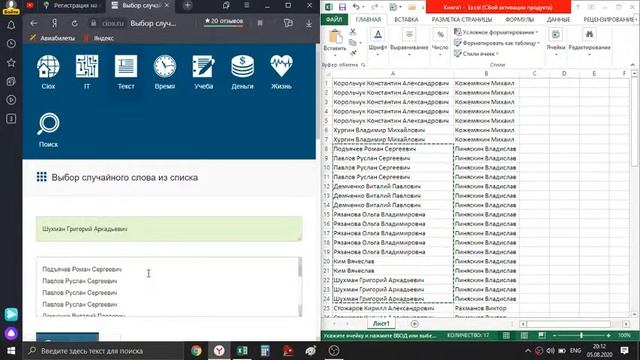Add a new sheet with plus icon

[414, 324]
